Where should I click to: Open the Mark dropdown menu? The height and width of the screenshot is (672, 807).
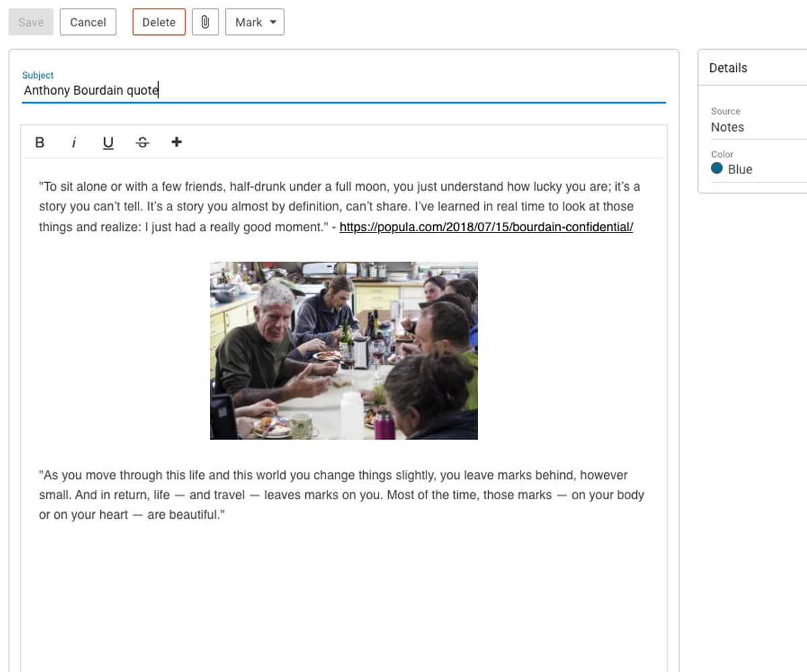tap(255, 22)
